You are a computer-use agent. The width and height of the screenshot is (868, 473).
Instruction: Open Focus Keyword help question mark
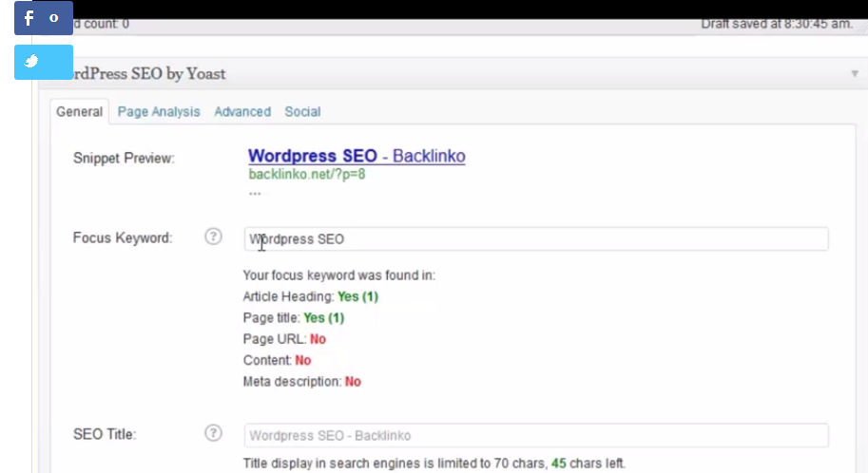click(x=213, y=236)
